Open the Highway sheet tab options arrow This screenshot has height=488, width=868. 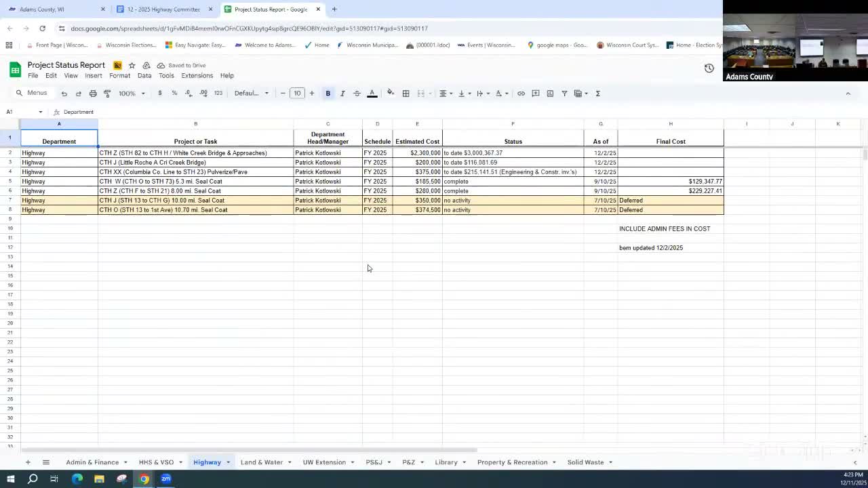(228, 462)
